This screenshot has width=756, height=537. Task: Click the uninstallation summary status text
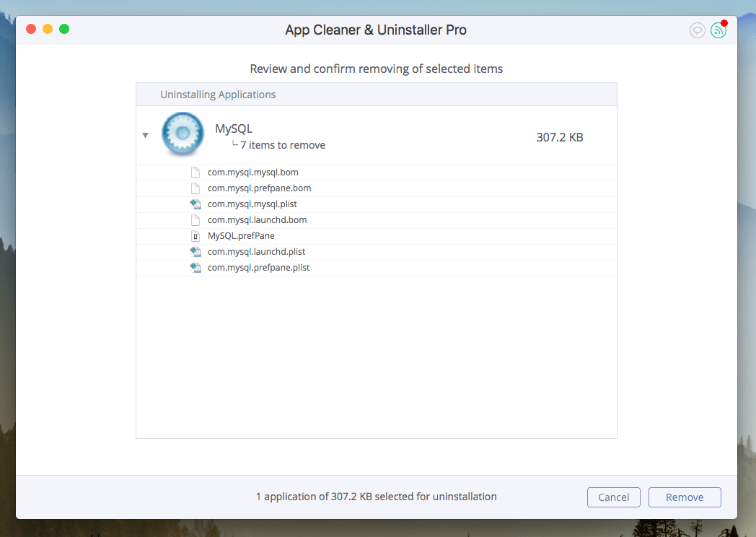click(376, 497)
